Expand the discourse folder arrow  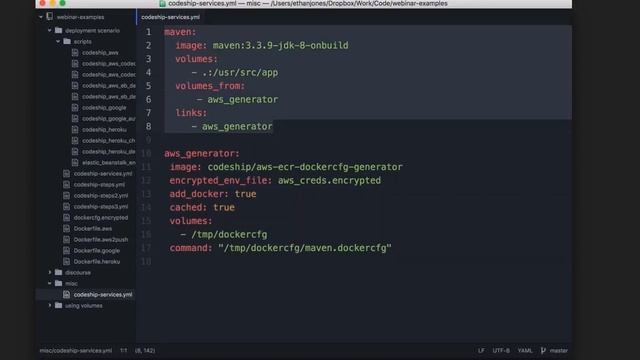pos(50,272)
